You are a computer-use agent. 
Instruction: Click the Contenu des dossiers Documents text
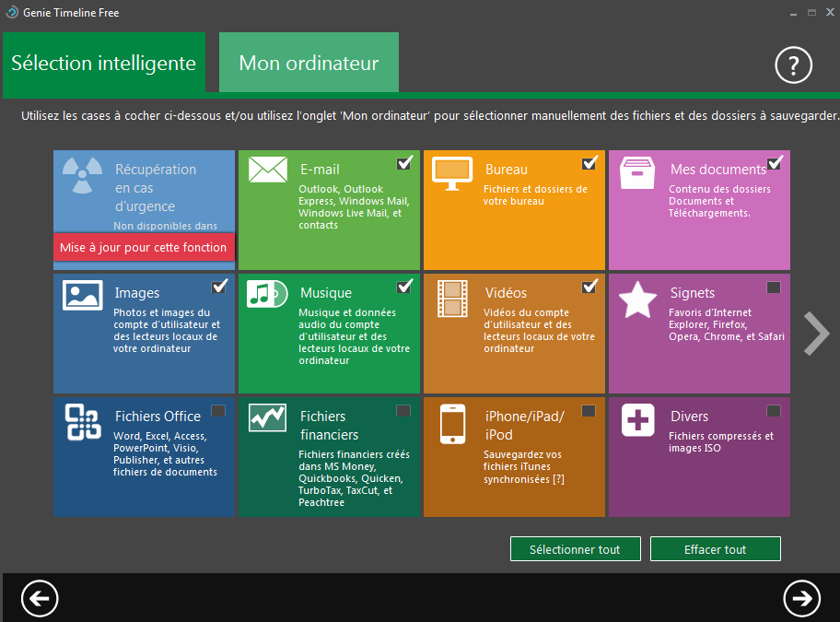click(x=719, y=201)
